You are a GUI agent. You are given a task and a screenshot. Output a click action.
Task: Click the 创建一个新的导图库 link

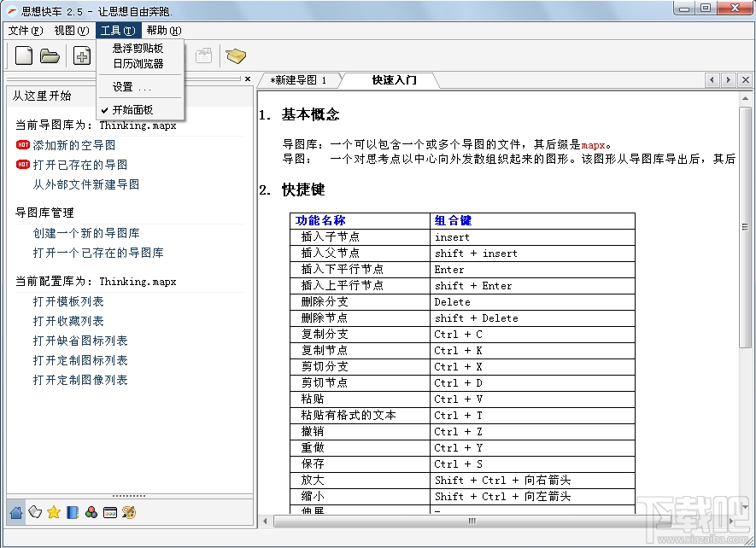point(86,233)
